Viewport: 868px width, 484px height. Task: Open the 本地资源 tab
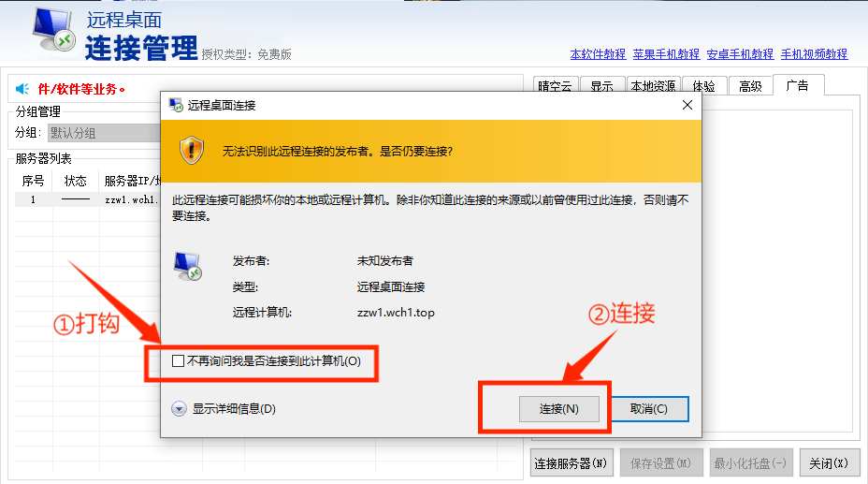point(653,86)
